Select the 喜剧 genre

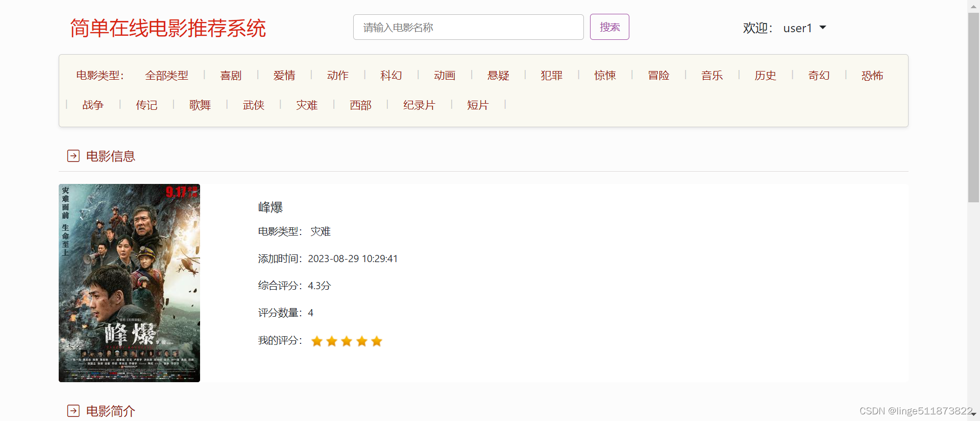click(231, 76)
